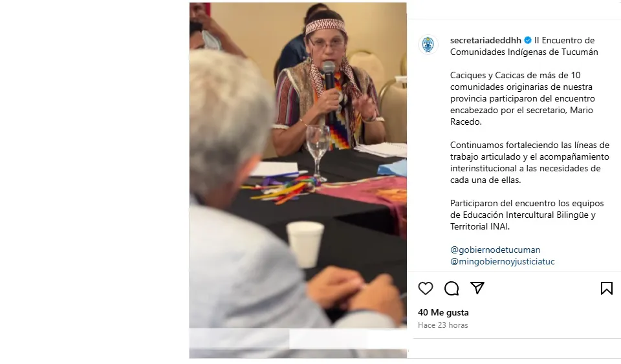The width and height of the screenshot is (621, 364).
Task: Open comments via the speech bubble icon
Action: tap(452, 288)
